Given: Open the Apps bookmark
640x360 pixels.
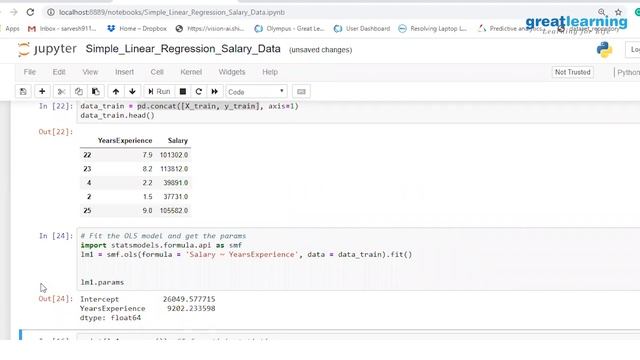Looking at the screenshot, I should tap(12, 29).
